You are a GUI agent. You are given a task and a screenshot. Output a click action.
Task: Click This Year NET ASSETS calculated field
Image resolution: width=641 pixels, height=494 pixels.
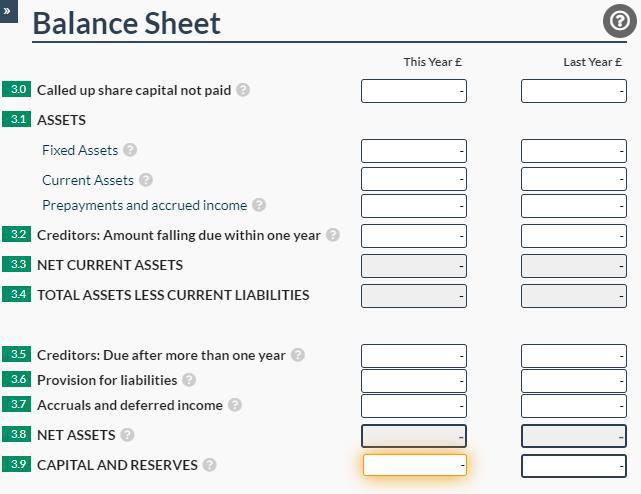tap(414, 436)
